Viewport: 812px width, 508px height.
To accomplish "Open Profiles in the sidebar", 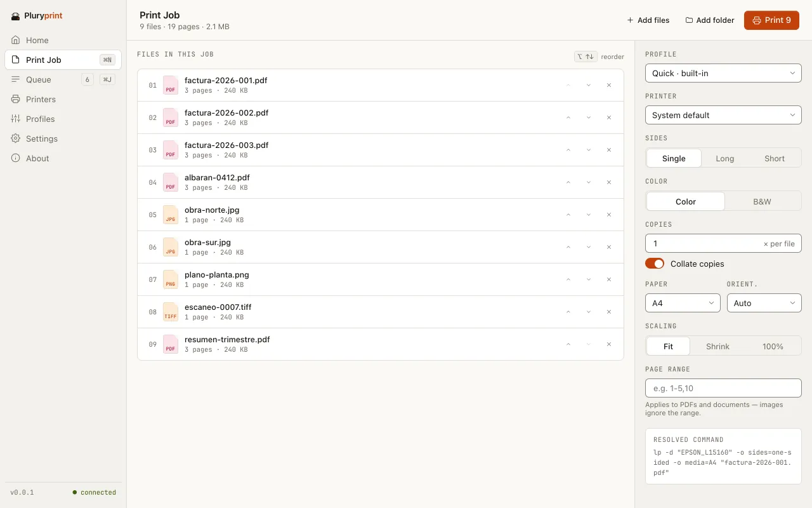I will tap(63, 119).
